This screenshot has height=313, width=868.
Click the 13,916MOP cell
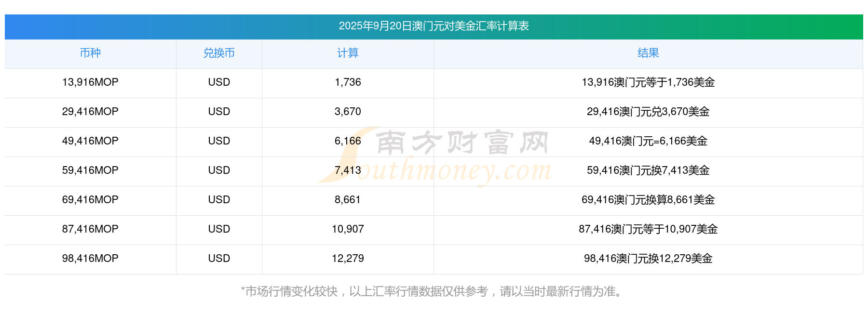tap(90, 82)
